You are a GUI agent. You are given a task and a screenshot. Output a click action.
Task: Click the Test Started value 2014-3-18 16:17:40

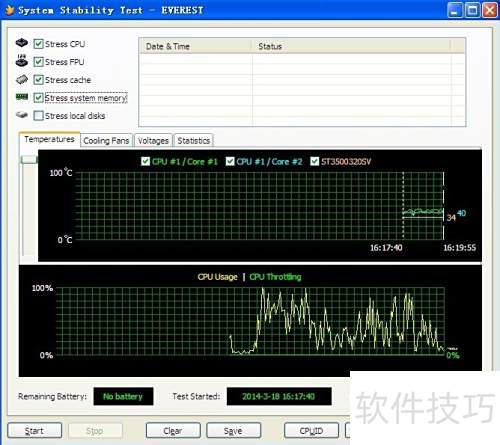click(x=279, y=396)
